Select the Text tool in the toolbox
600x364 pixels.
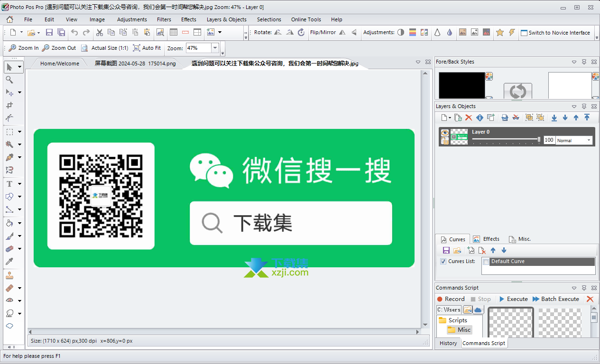[9, 184]
